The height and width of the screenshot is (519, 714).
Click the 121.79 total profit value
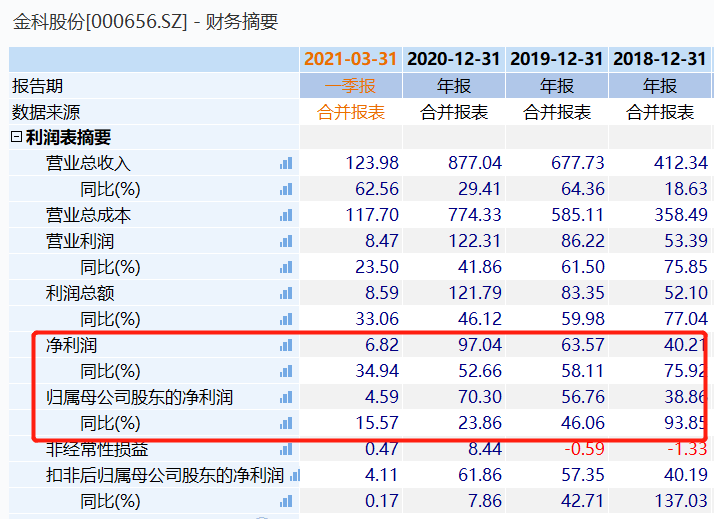(475, 293)
